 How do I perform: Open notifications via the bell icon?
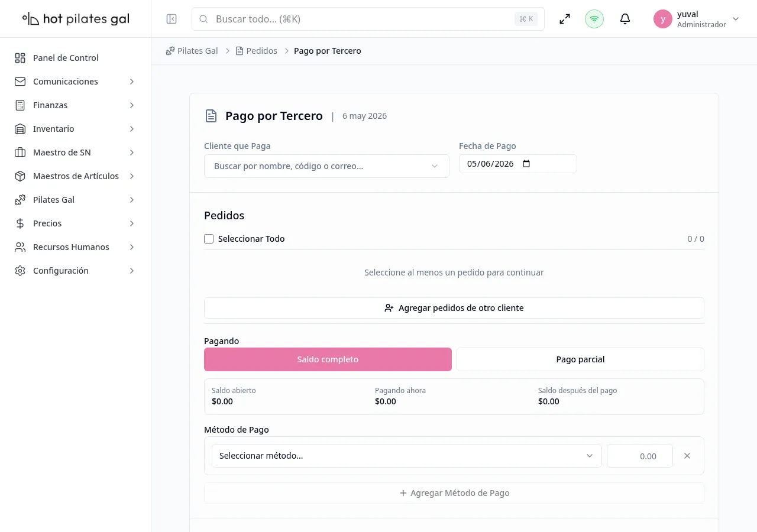pyautogui.click(x=625, y=19)
